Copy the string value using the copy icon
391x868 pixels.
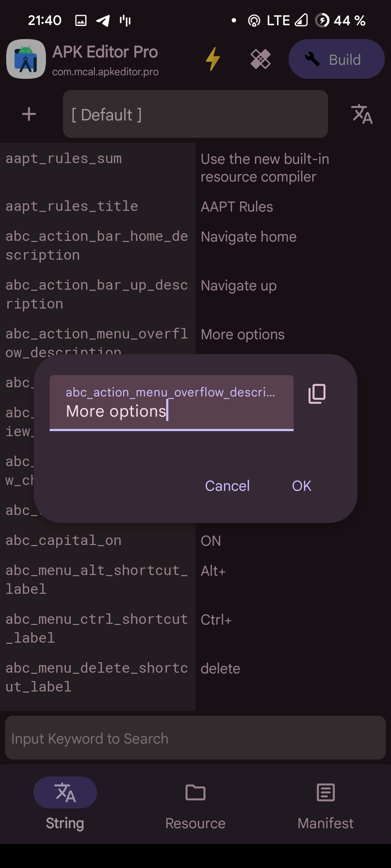pos(317,394)
